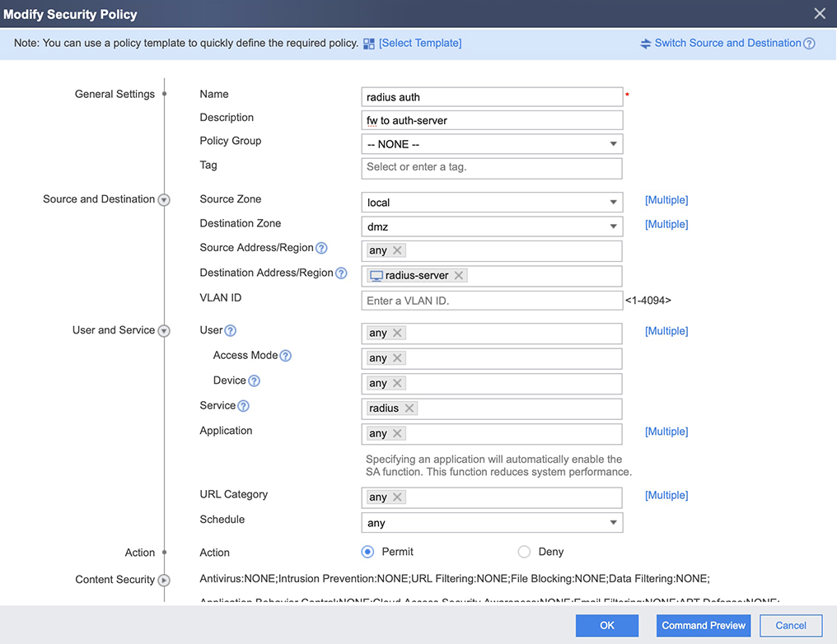Click help icon next to Source Address/Region
Viewport: 837px width, 644px height.
coord(321,249)
